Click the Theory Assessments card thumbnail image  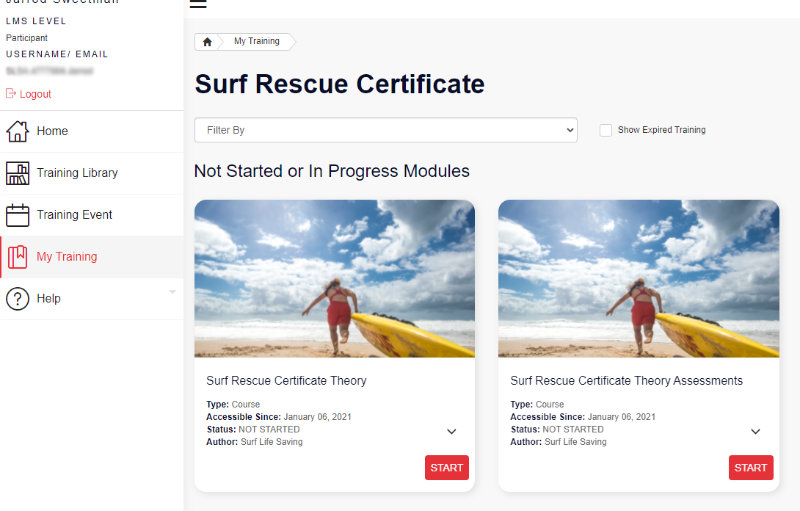click(x=639, y=278)
